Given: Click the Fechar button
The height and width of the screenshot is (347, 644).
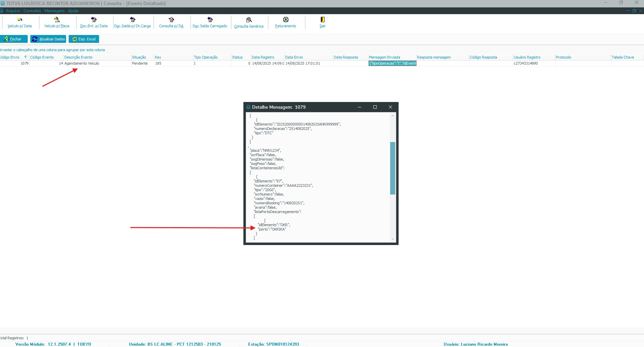Looking at the screenshot, I should tap(14, 39).
